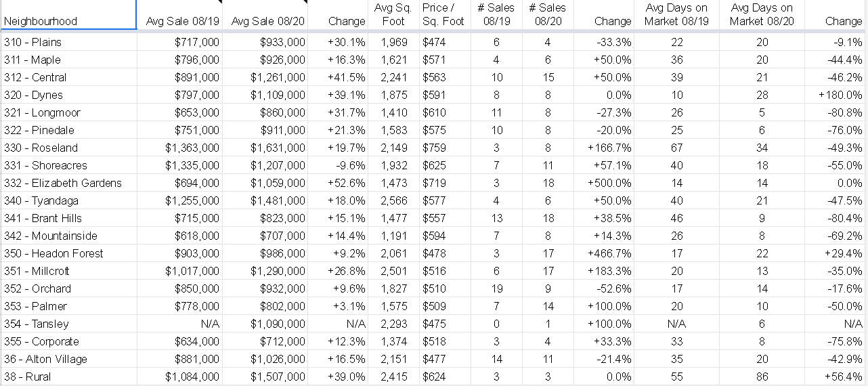Screen dimensions: 868x386
Task: Select the Price / Sq. Foot header
Action: [x=443, y=15]
